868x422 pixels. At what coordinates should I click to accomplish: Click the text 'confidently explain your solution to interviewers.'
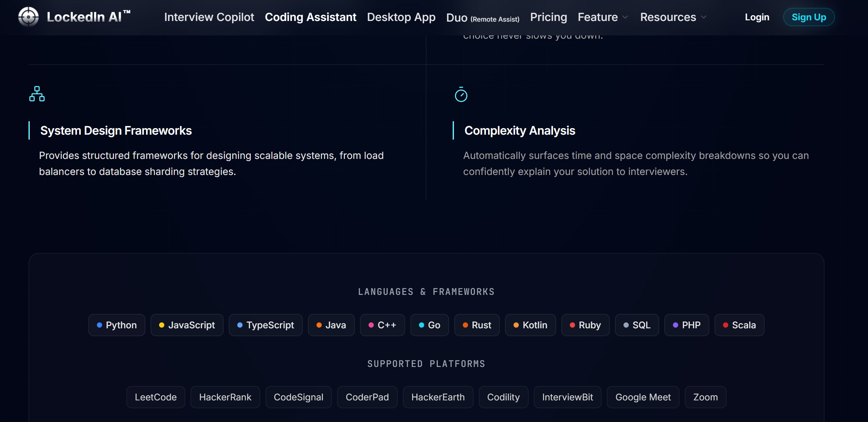(575, 171)
